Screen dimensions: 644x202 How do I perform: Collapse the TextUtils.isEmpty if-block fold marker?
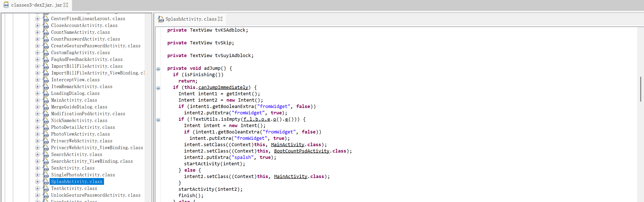158,120
